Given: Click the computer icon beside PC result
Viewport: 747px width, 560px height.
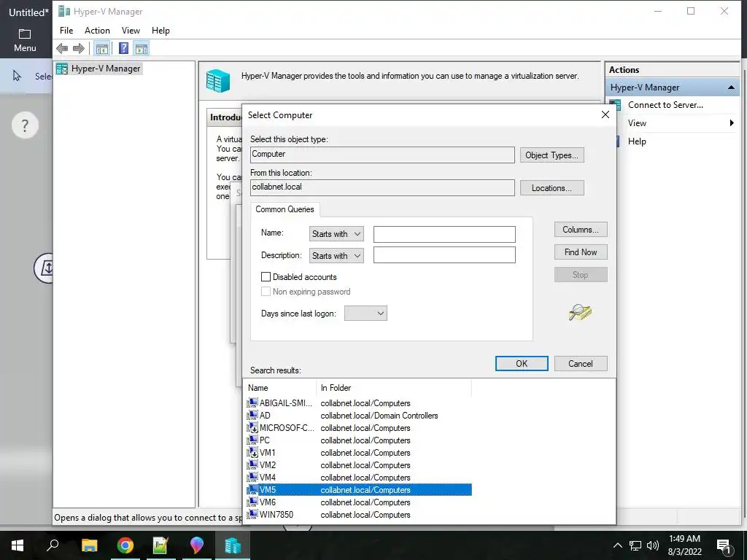Looking at the screenshot, I should pos(252,440).
